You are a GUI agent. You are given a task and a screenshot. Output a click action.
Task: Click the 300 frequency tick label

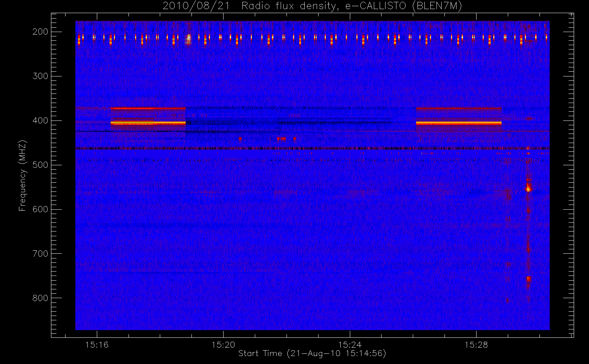(40, 76)
